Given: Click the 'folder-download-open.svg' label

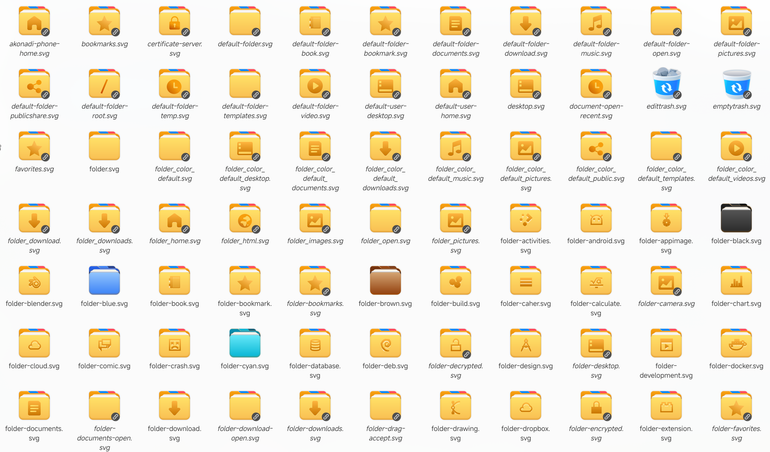Looking at the screenshot, I should pos(245,433).
